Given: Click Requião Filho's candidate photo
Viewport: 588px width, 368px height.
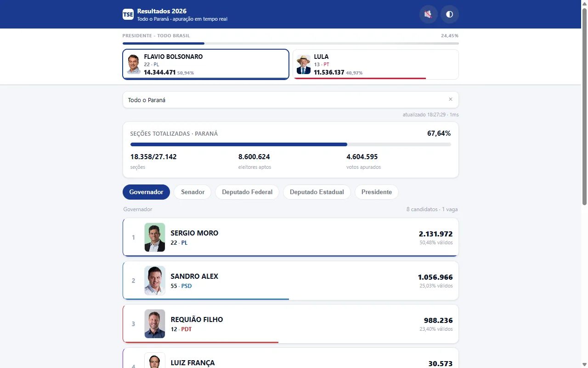Looking at the screenshot, I should (155, 324).
